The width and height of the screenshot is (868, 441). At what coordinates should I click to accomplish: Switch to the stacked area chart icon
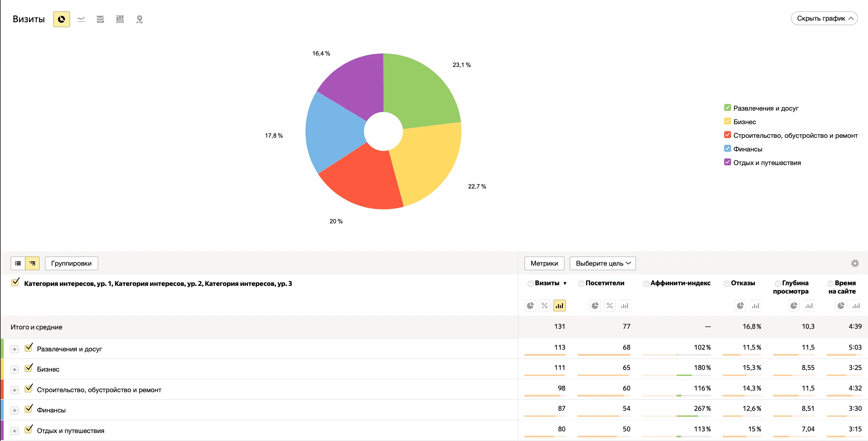[100, 19]
